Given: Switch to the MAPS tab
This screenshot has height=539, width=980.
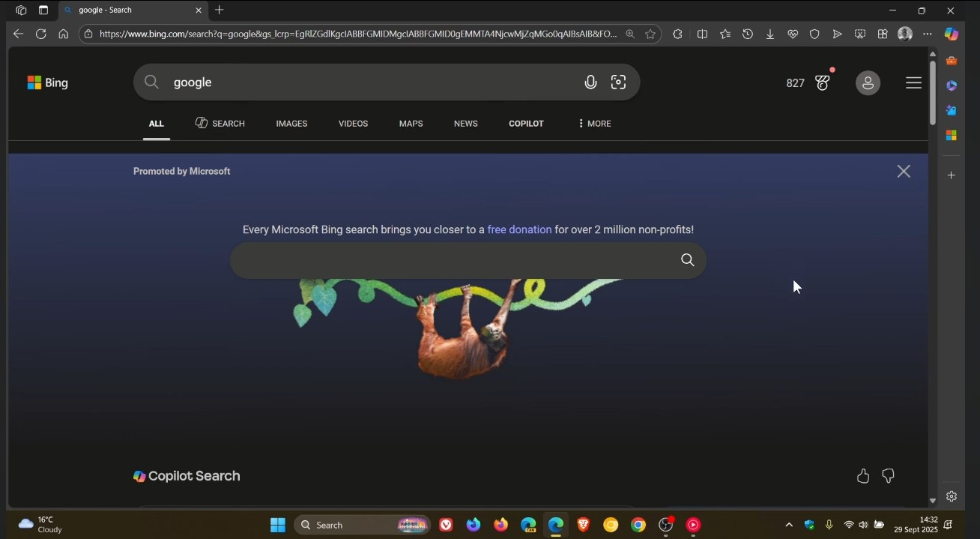Looking at the screenshot, I should click(x=411, y=124).
